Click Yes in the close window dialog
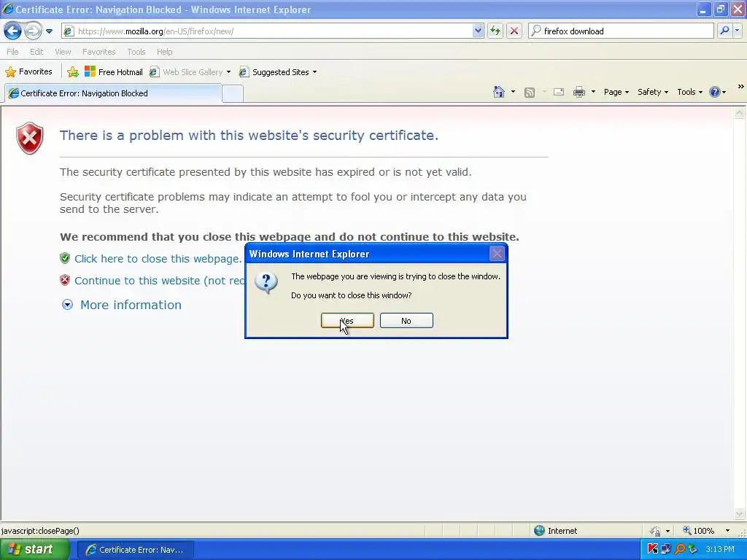 347,321
